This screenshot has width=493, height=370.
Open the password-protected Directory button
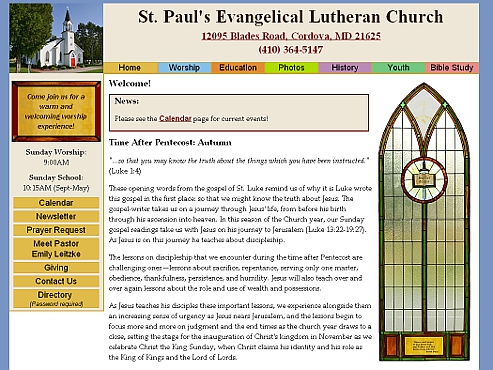(x=56, y=298)
